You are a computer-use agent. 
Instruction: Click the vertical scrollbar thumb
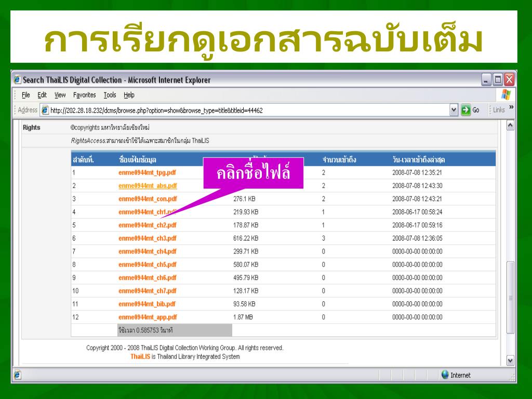[510, 298]
